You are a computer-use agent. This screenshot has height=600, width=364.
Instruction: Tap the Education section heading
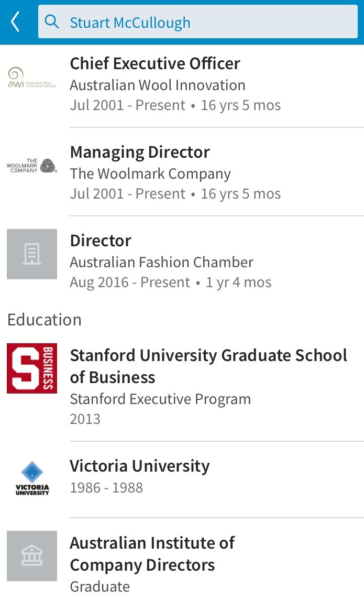tap(45, 320)
